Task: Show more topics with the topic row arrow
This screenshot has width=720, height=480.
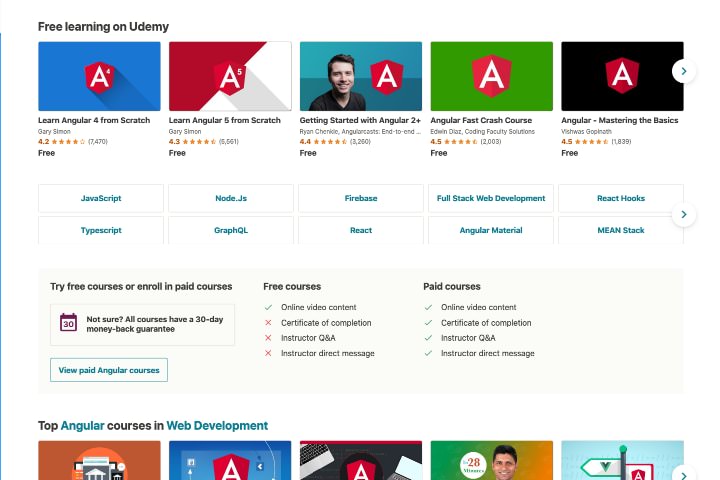Action: click(684, 215)
